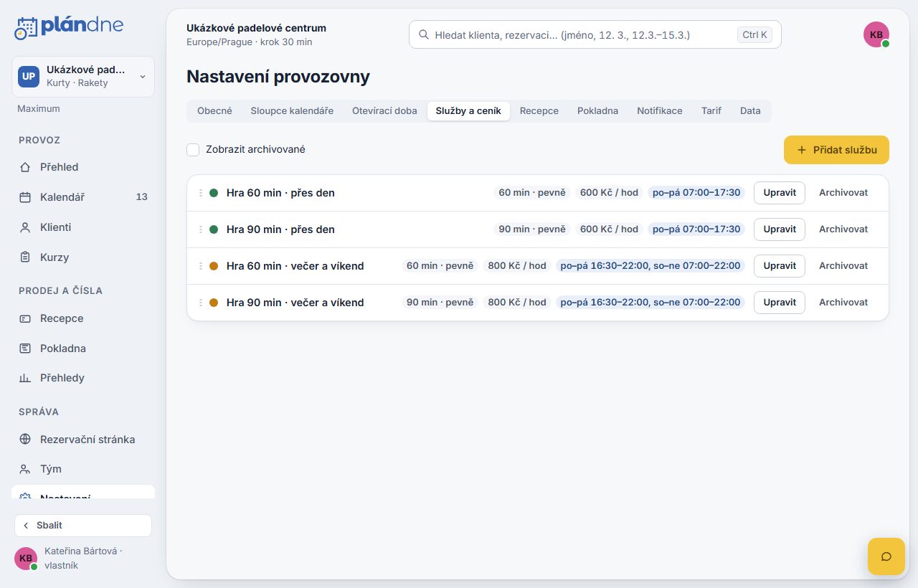
Task: Switch to the Sloupce kalendáře tab
Action: (x=292, y=111)
